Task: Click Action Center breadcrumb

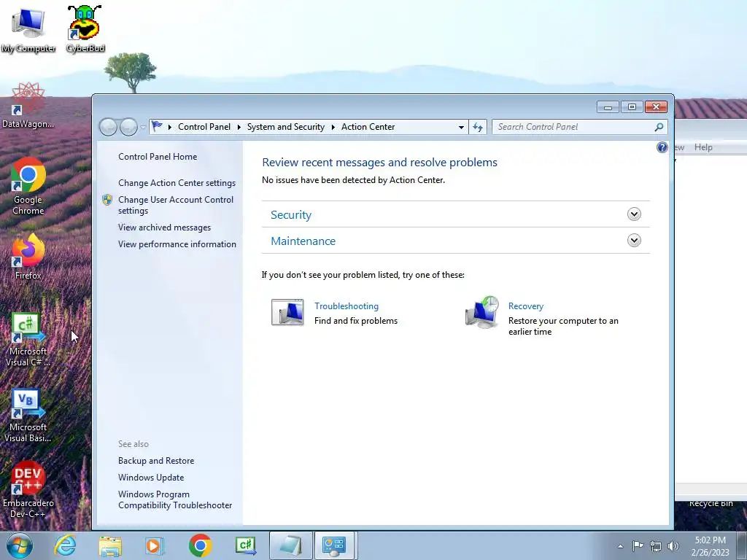Action: 368,127
